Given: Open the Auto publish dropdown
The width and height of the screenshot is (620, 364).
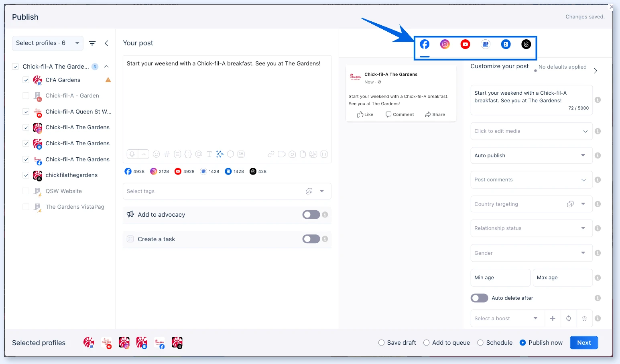Looking at the screenshot, I should [x=531, y=155].
